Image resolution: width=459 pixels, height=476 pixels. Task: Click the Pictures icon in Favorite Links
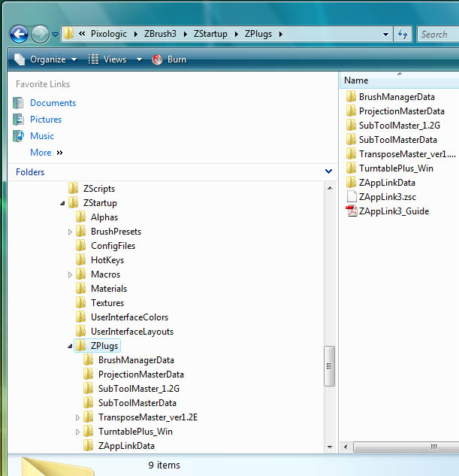(x=18, y=120)
